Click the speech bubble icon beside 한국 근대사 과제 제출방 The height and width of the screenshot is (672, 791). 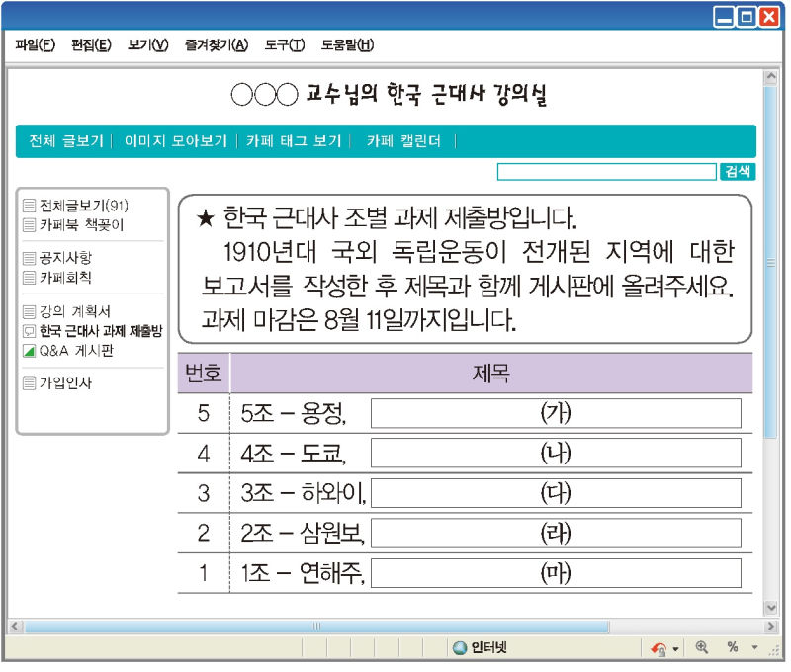[x=30, y=331]
